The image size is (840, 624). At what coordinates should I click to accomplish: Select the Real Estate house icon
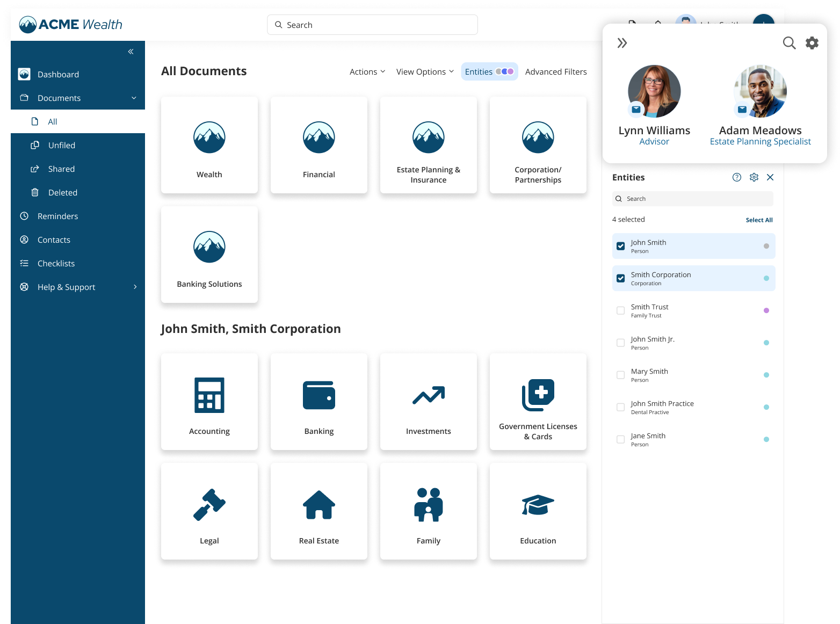pos(318,505)
